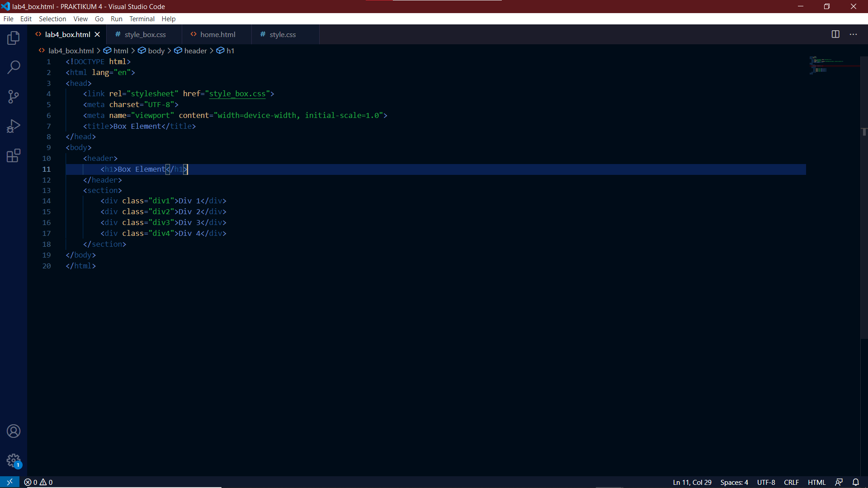Change CRLF end of line sequence
868x488 pixels.
[791, 482]
